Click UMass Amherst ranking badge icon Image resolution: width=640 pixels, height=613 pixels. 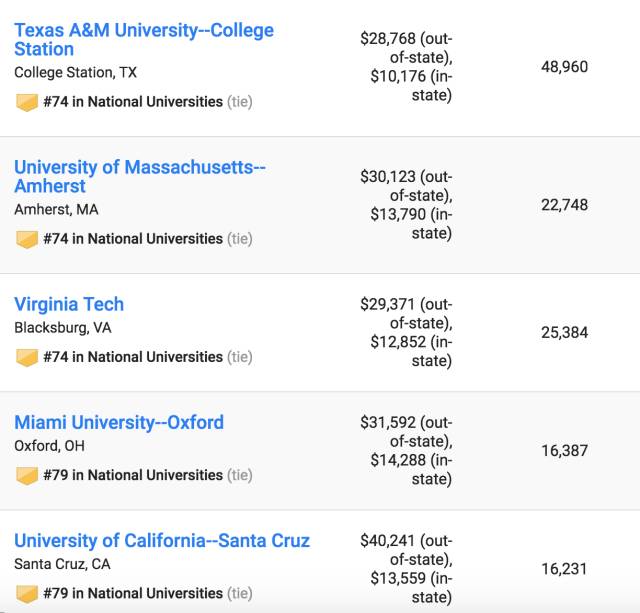coord(27,239)
